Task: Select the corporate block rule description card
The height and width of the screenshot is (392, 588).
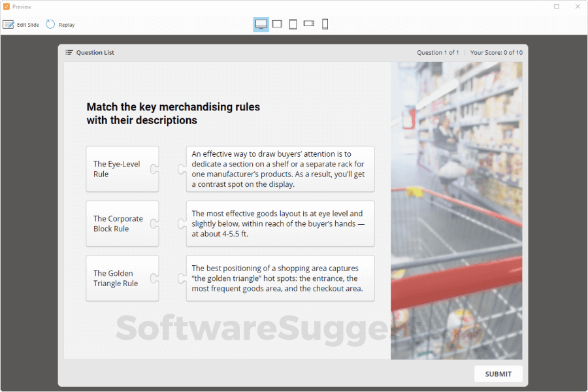Action: (280, 223)
